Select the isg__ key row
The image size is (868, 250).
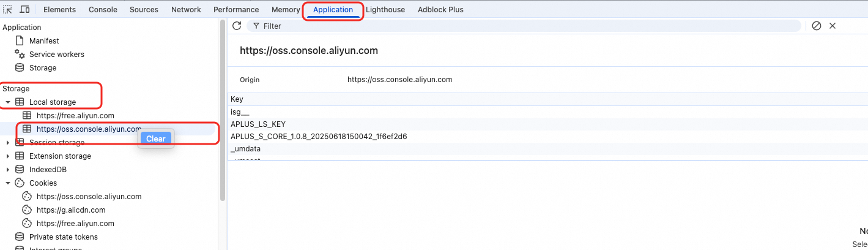(x=547, y=112)
